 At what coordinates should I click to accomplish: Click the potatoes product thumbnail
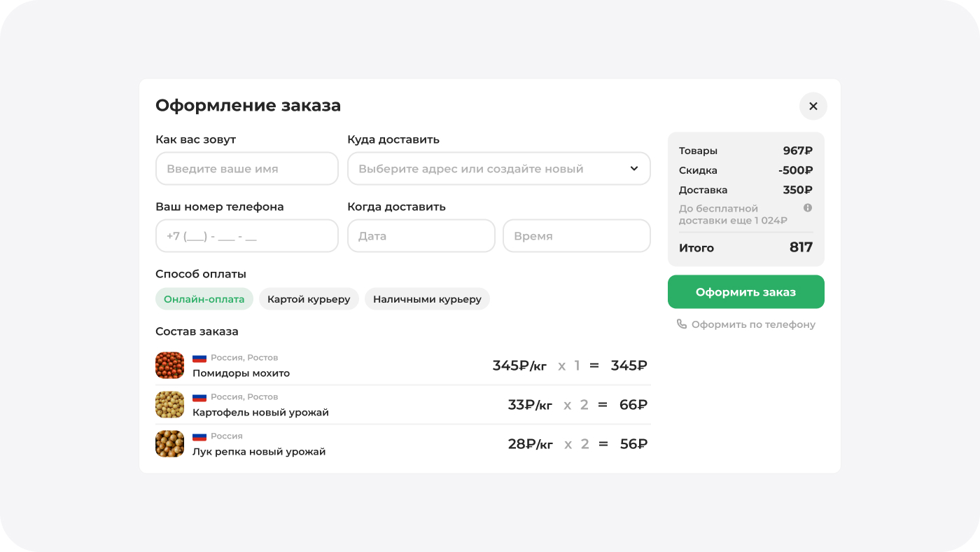(169, 405)
